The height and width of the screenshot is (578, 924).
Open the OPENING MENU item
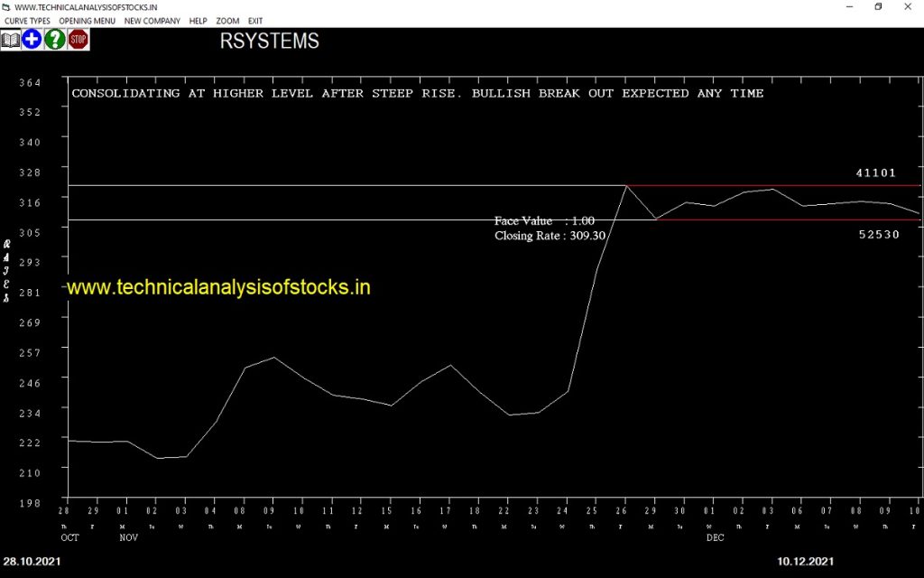click(x=87, y=21)
